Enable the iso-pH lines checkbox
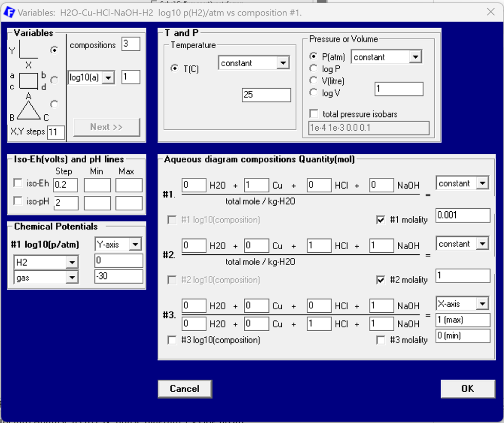 coord(18,201)
